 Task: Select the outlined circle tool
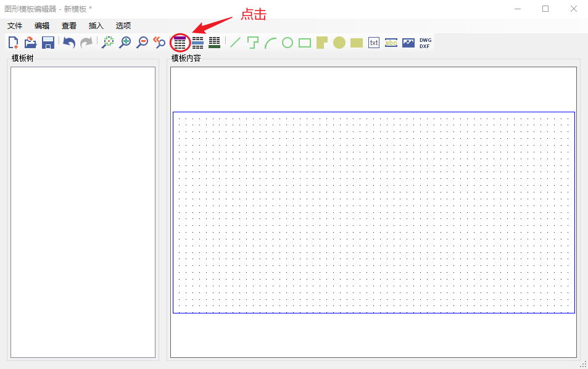pos(288,43)
